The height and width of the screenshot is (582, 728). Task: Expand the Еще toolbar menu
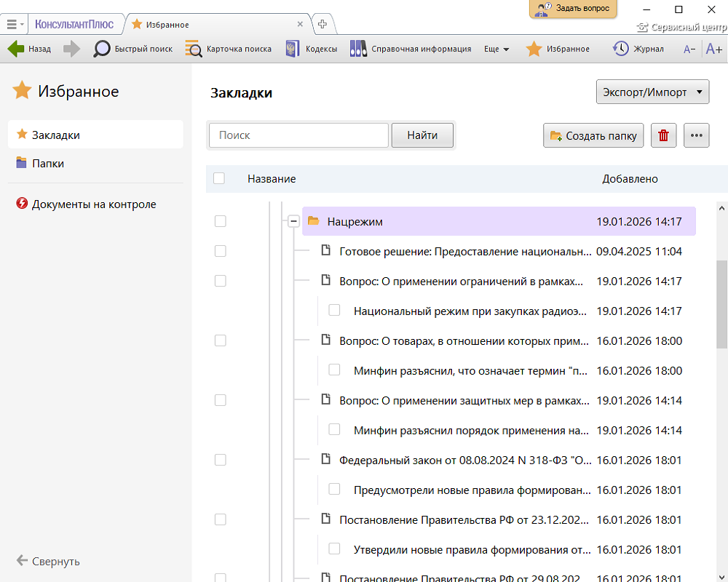click(496, 49)
